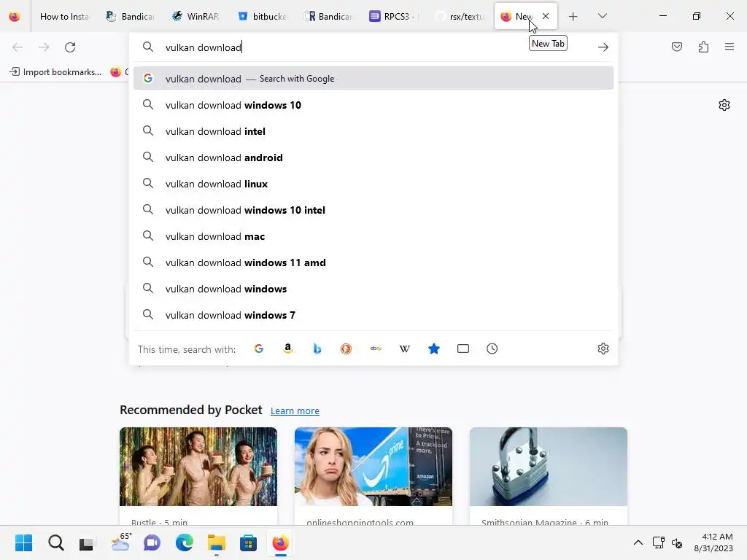The width and height of the screenshot is (747, 560).
Task: Switch to RPCS3 tab
Action: [393, 17]
